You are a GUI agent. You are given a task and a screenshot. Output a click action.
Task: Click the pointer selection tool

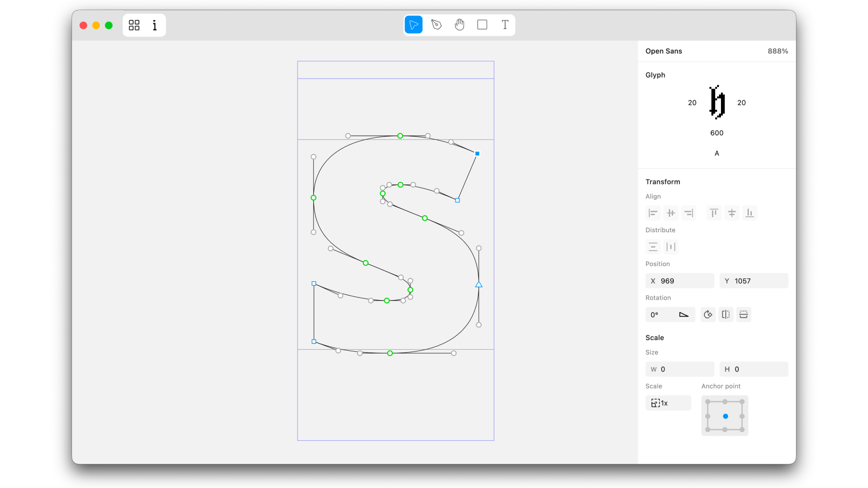[414, 25]
